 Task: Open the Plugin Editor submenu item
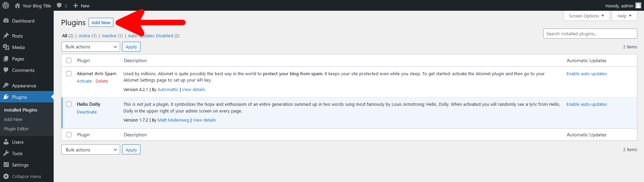click(16, 129)
